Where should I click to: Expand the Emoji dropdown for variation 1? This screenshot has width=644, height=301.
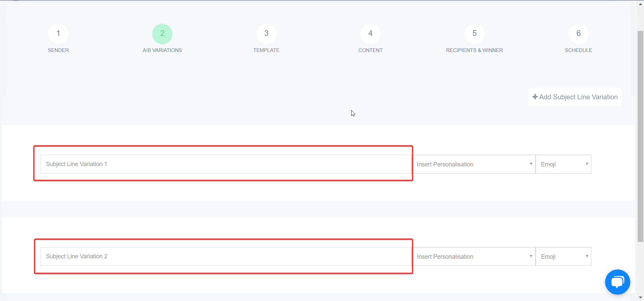pyautogui.click(x=563, y=164)
